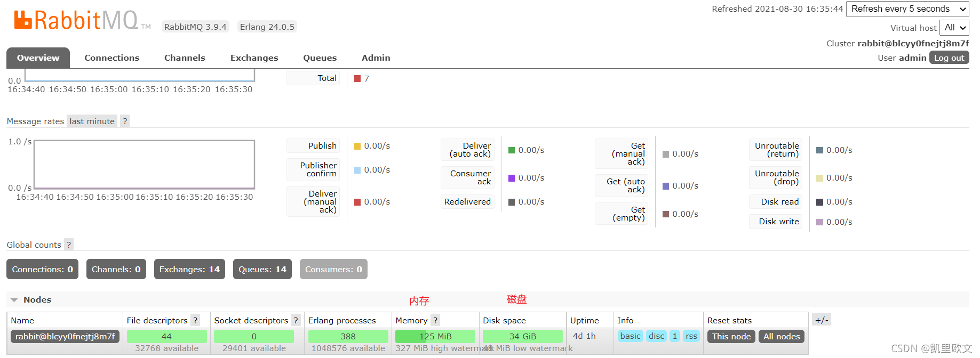Switch to the Admin tab
980x358 pixels.
pyautogui.click(x=376, y=58)
